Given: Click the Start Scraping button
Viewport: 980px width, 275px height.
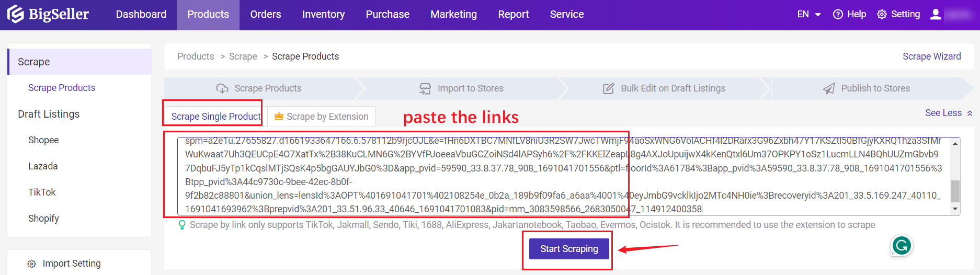Looking at the screenshot, I should [569, 249].
